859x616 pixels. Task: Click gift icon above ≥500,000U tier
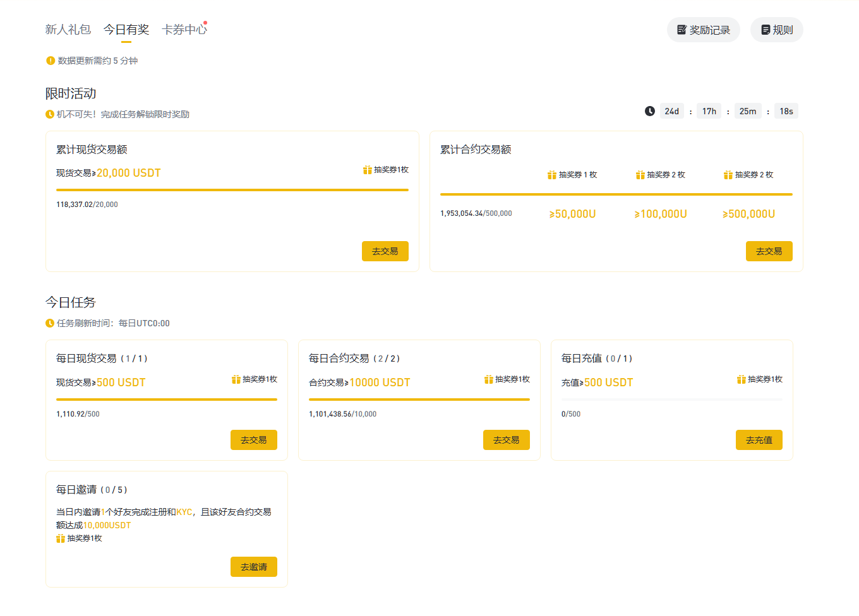(728, 175)
